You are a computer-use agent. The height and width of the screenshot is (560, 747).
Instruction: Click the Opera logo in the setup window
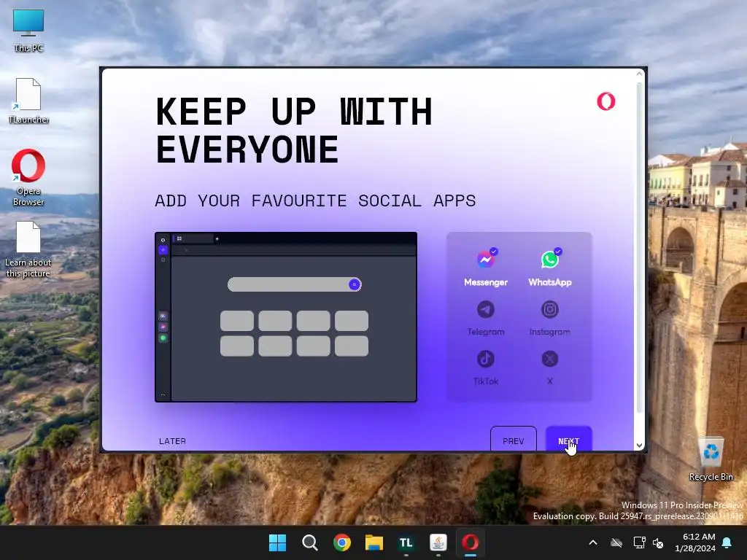point(606,101)
